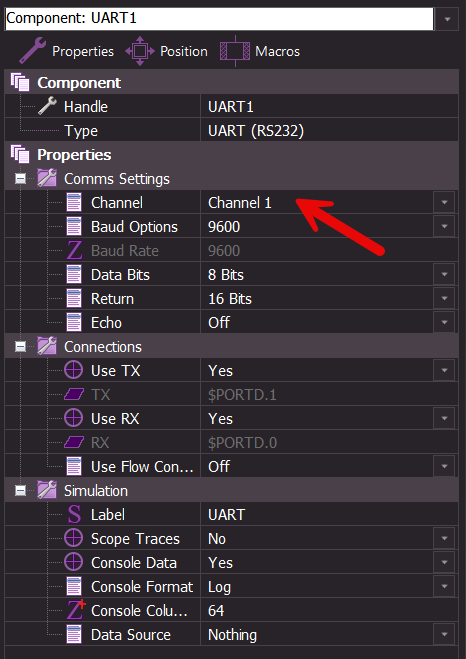The height and width of the screenshot is (659, 466).
Task: Collapse the Comms Settings group
Action: click(20, 179)
